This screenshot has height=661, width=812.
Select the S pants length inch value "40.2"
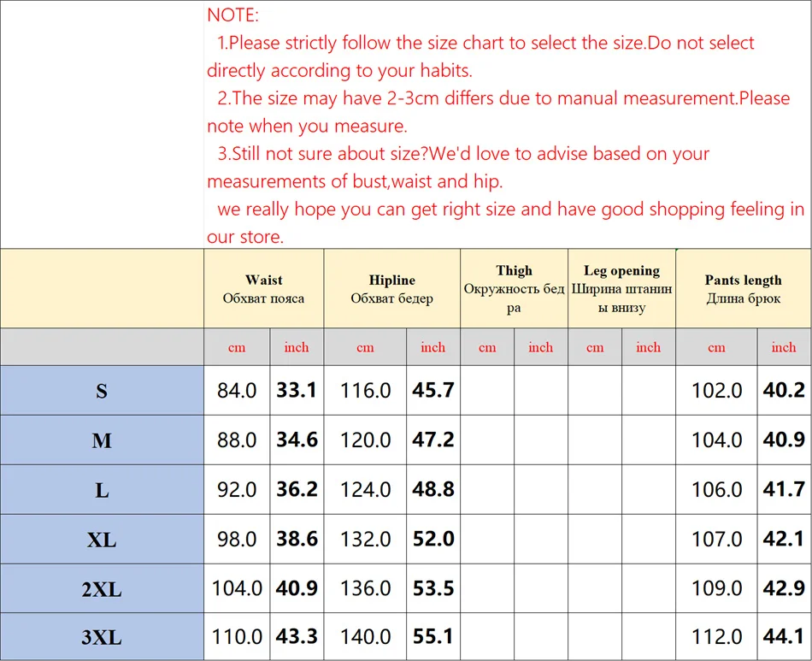784,390
